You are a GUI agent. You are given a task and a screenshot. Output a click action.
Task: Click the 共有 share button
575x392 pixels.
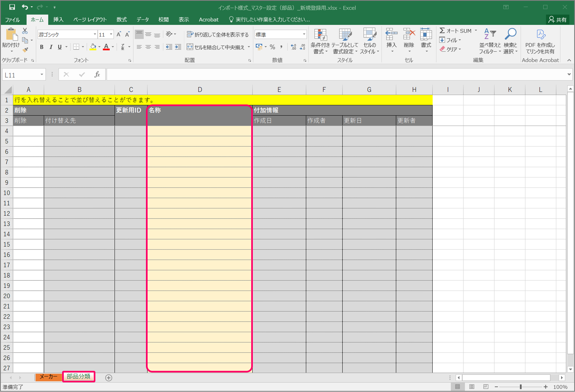click(x=557, y=20)
